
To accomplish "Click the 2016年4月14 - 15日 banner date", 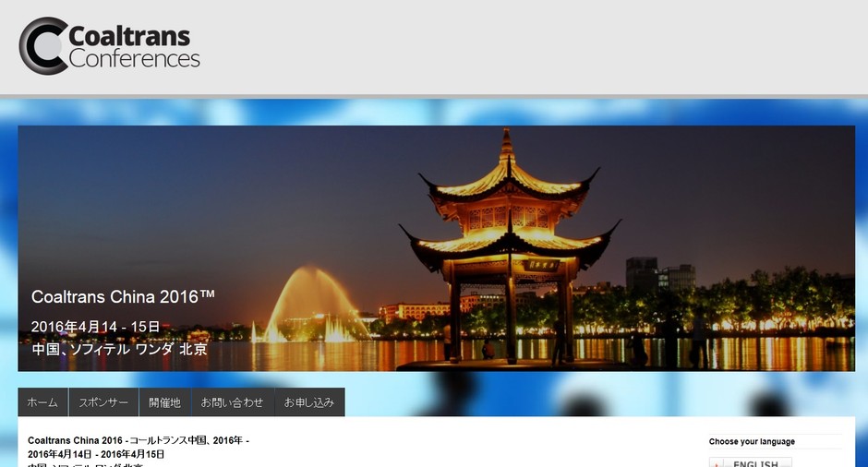I will [x=95, y=327].
